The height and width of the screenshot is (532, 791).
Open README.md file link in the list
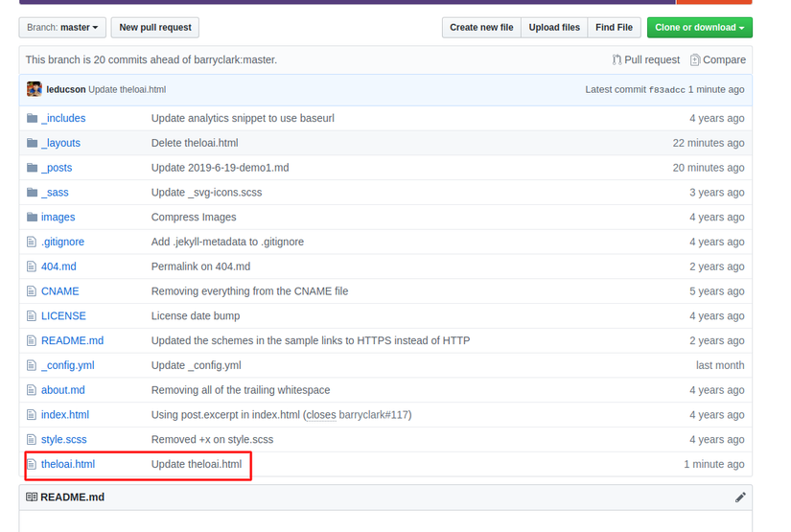tap(72, 340)
